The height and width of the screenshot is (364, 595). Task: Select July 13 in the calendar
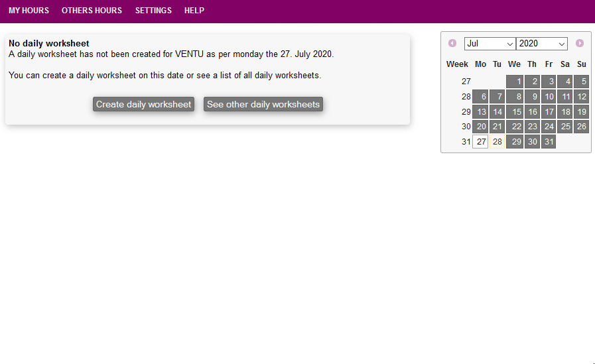pyautogui.click(x=481, y=112)
